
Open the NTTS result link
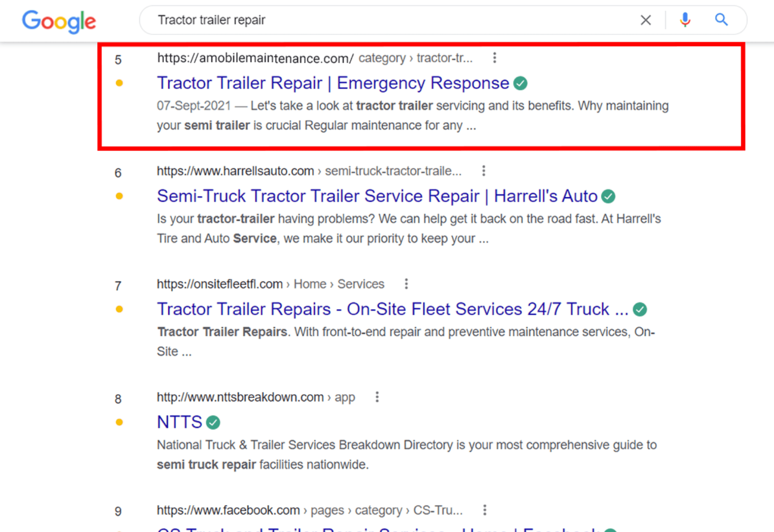[x=179, y=422]
